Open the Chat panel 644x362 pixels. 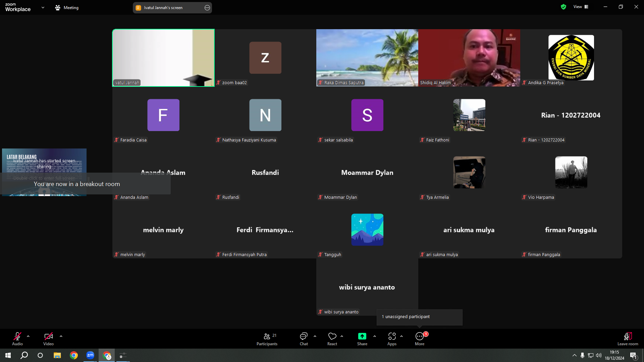pos(304,339)
